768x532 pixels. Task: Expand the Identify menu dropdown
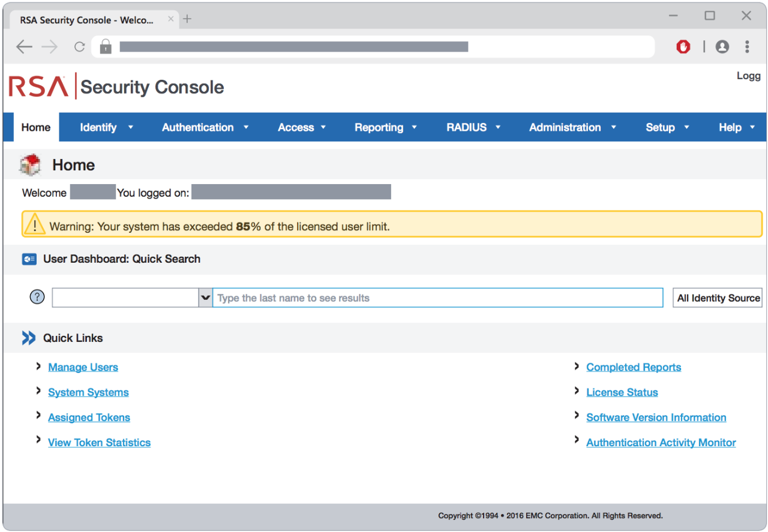[106, 127]
